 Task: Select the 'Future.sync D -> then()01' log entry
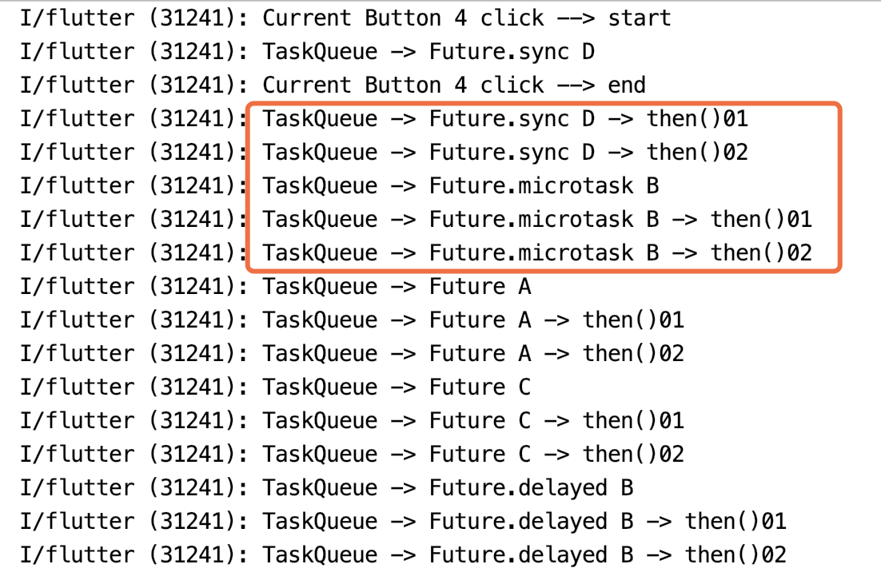pyautogui.click(x=505, y=119)
